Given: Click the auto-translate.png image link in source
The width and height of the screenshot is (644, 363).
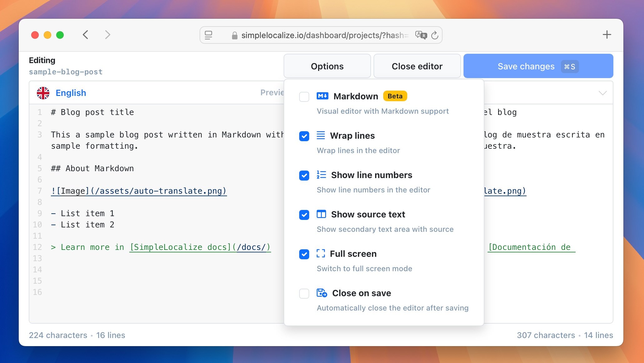Looking at the screenshot, I should [139, 191].
